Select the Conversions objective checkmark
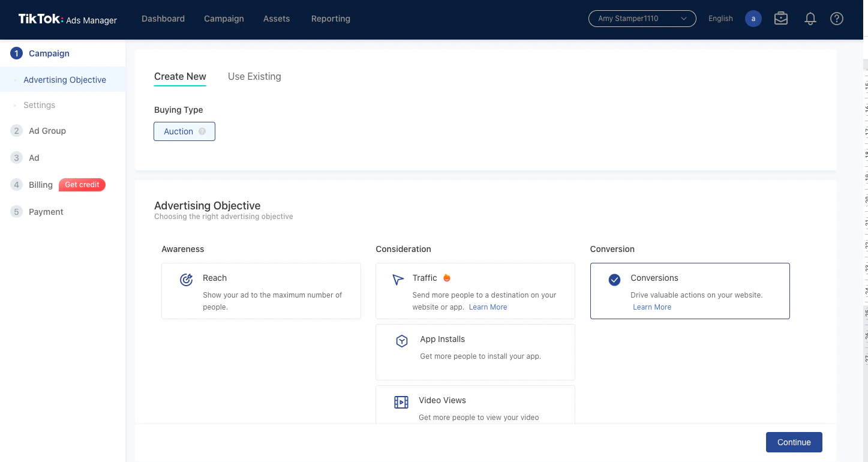The image size is (868, 462). coord(614,280)
